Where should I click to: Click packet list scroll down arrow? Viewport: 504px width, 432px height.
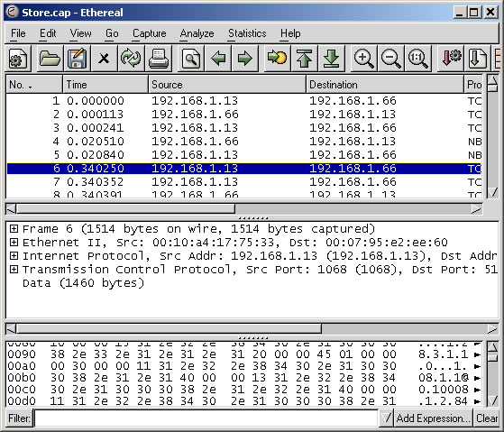[492, 192]
